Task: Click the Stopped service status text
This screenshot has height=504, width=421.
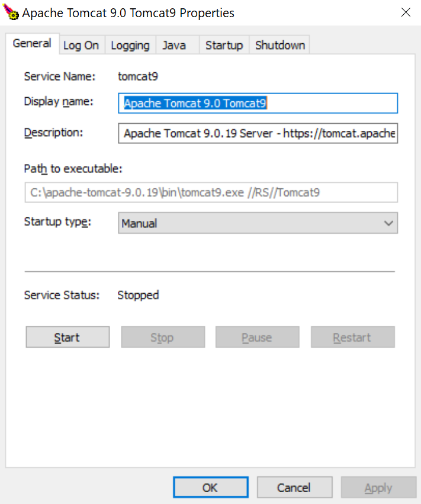Action: coord(138,295)
